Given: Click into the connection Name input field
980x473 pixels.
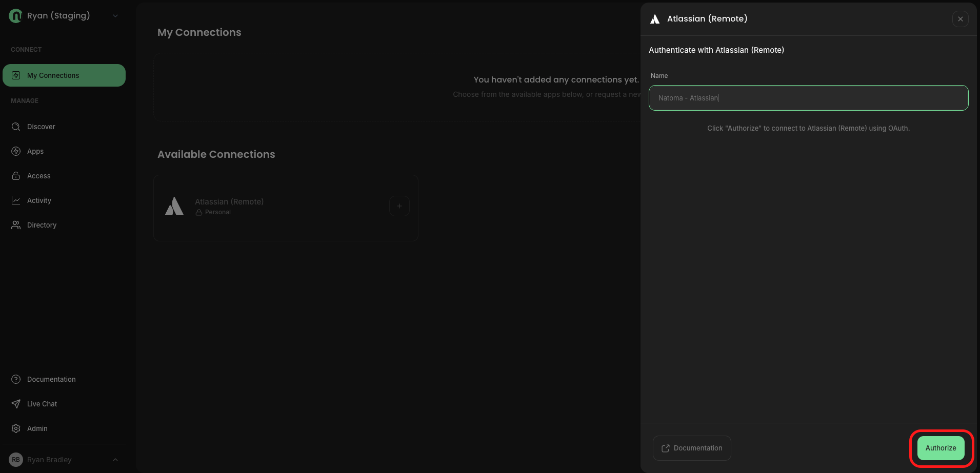Looking at the screenshot, I should (x=808, y=98).
